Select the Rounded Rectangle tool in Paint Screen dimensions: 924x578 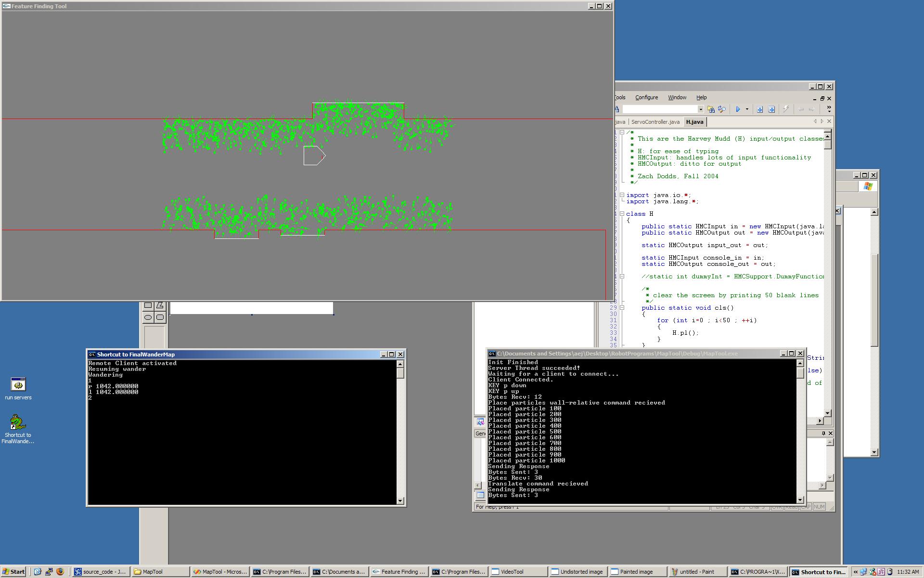click(160, 317)
